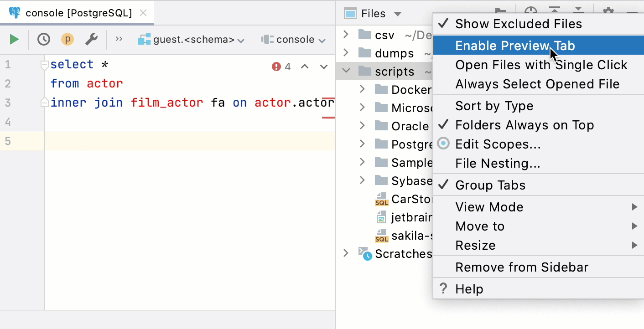Close the console [PostgreSQL] tab

click(x=143, y=13)
